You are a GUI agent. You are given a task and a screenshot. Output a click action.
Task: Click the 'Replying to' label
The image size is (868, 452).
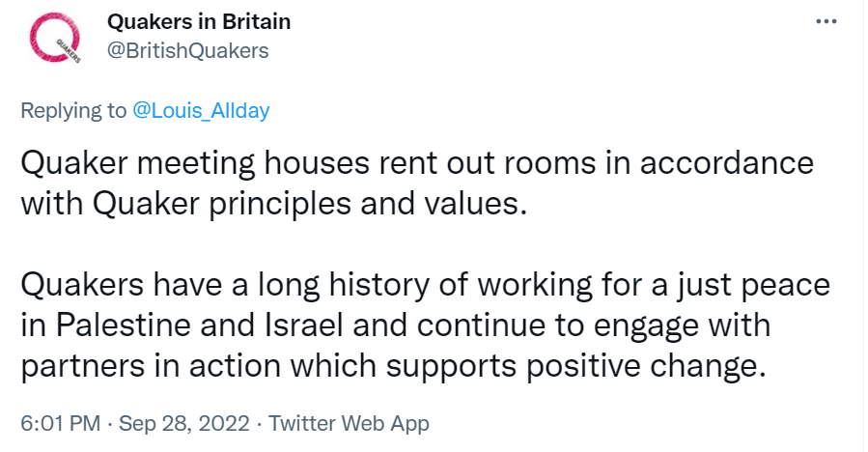pos(73,111)
